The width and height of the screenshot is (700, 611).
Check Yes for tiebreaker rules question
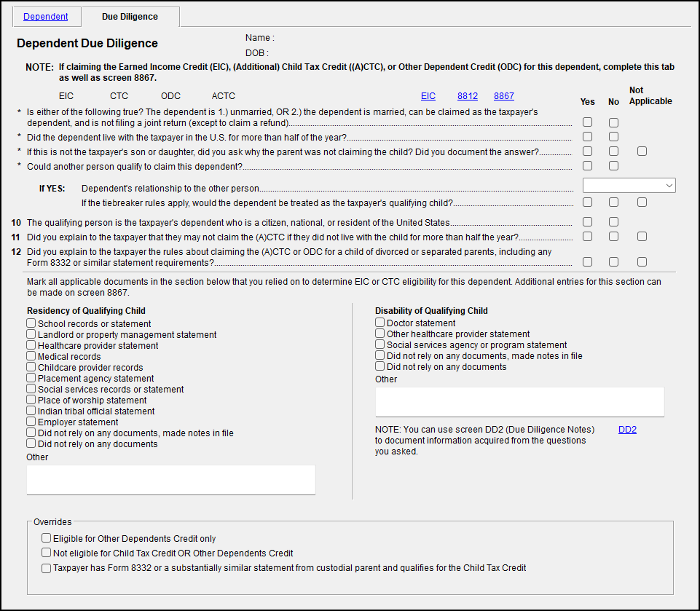[588, 202]
